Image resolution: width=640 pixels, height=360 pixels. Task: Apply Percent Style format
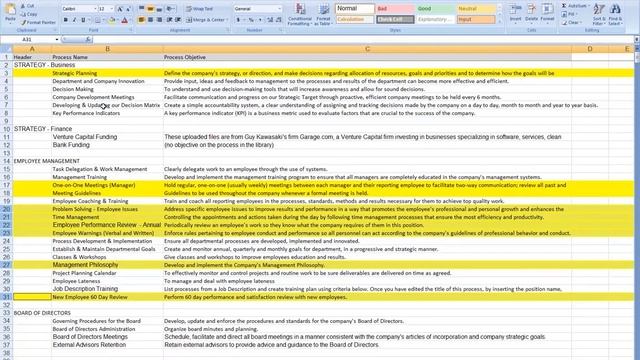251,20
